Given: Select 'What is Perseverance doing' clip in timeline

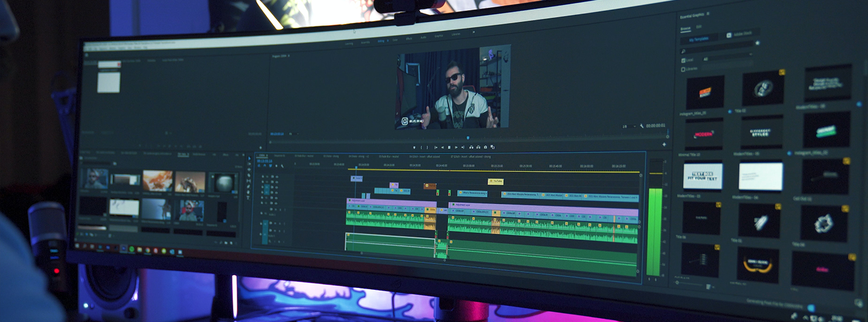Looking at the screenshot, I should tap(472, 194).
